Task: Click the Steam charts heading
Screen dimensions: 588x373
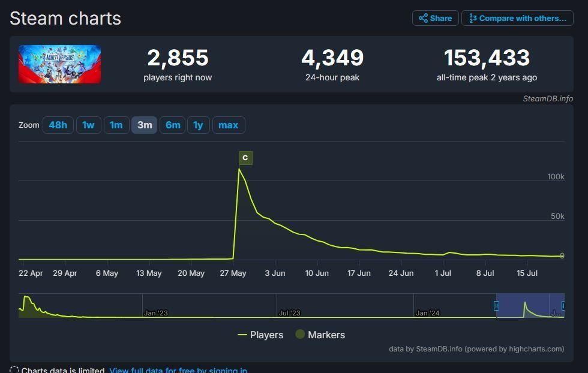Action: tap(65, 19)
